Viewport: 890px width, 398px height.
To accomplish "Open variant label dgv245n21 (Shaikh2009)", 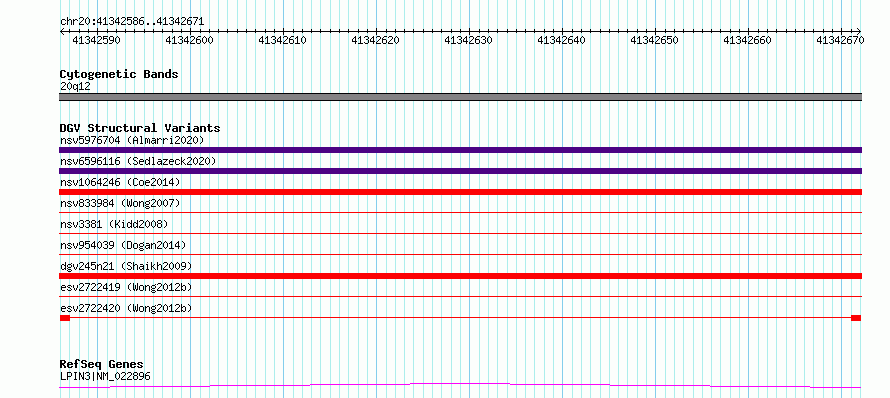I will coord(126,266).
